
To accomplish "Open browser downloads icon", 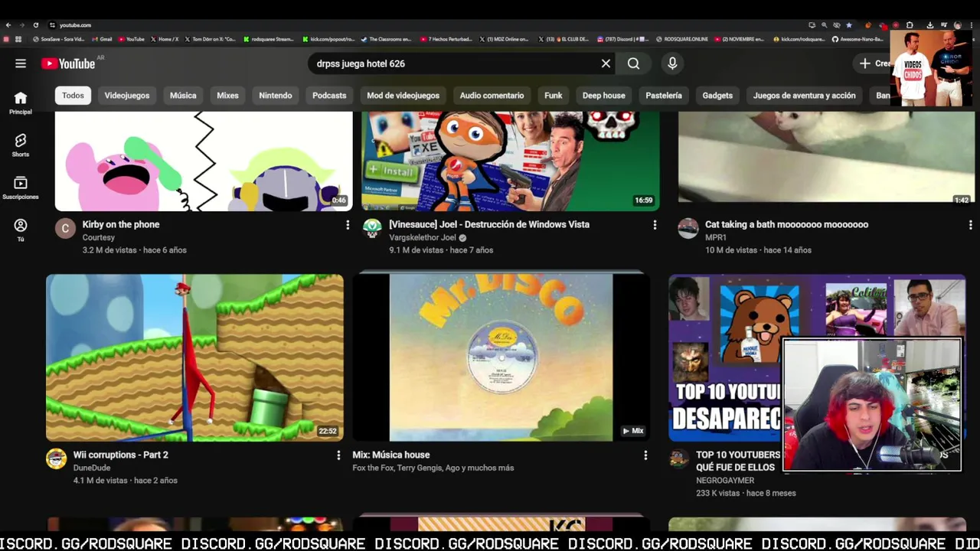I will click(929, 25).
